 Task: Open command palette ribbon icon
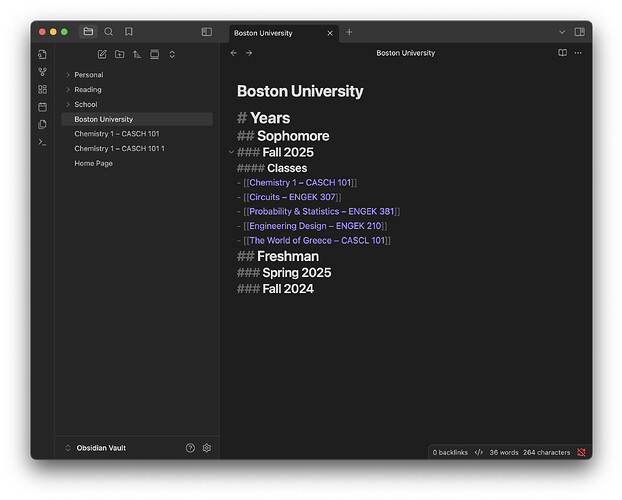(x=42, y=142)
